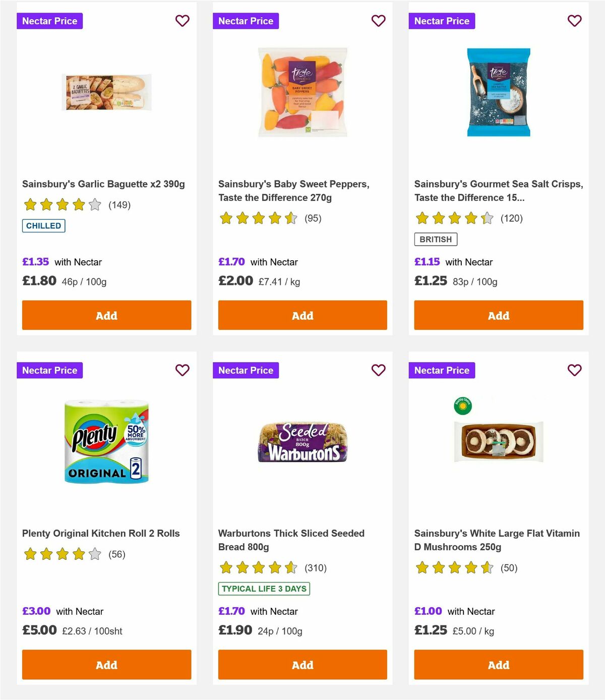Favourite the White Flat Mushrooms product

click(574, 370)
